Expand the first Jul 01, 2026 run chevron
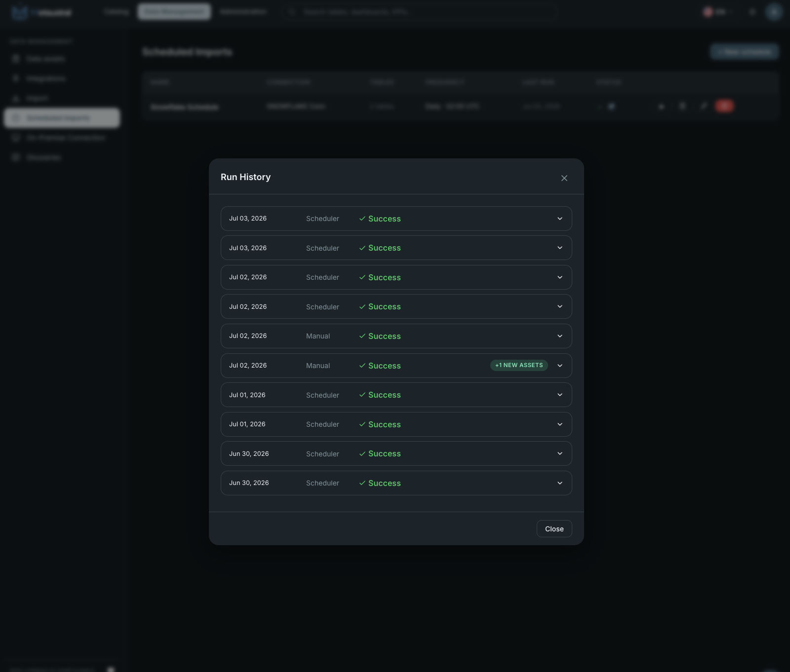 pos(560,395)
